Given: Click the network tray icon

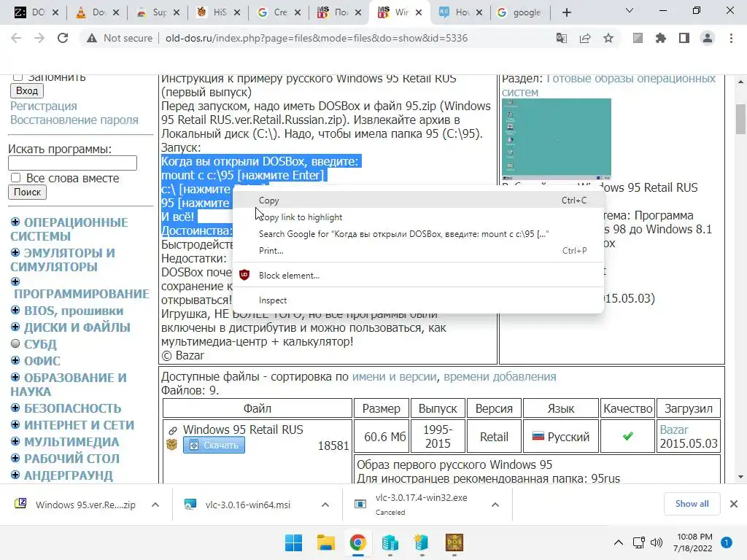Looking at the screenshot, I should 639,542.
